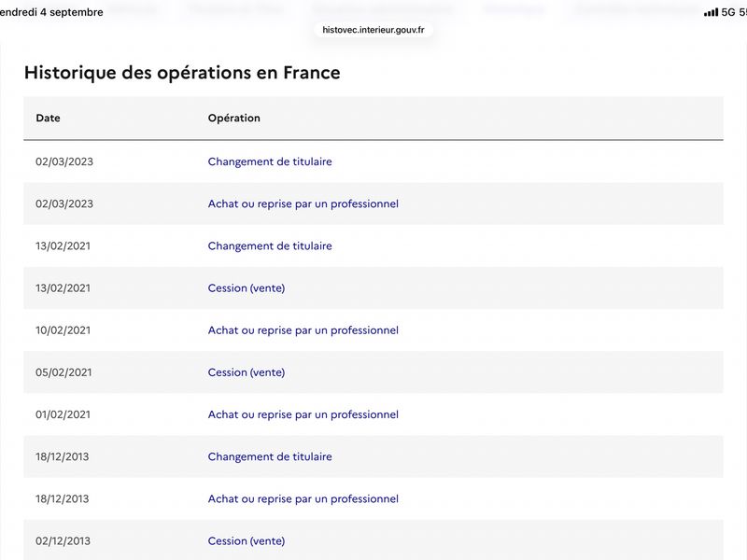Screen dimensions: 747x560
Task: Select the 02/12/2013 date cell
Action: tap(63, 541)
